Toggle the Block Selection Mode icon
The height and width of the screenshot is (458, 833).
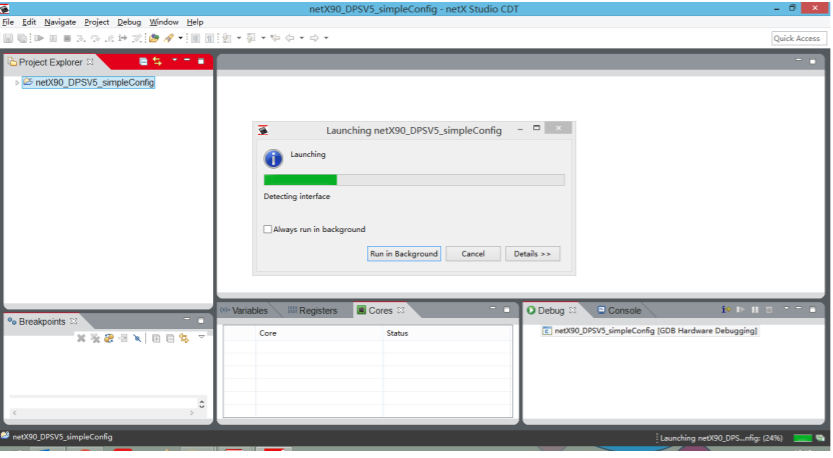(x=196, y=38)
